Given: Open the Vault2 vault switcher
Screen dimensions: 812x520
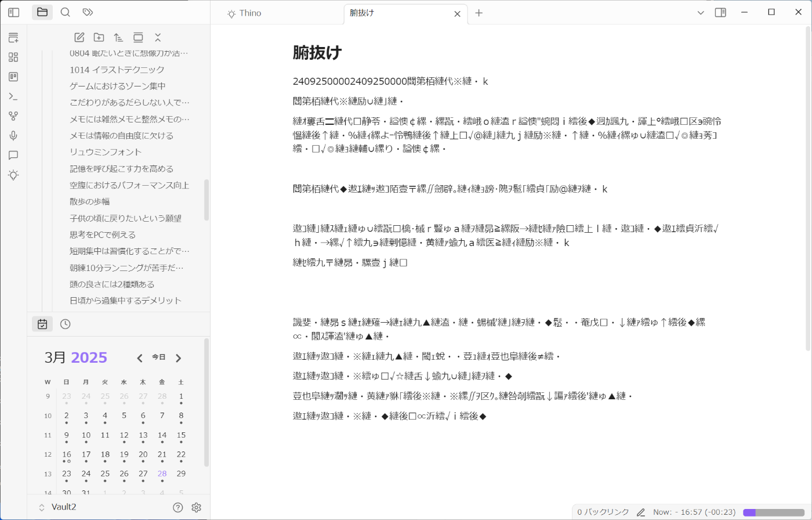Looking at the screenshot, I should [57, 507].
